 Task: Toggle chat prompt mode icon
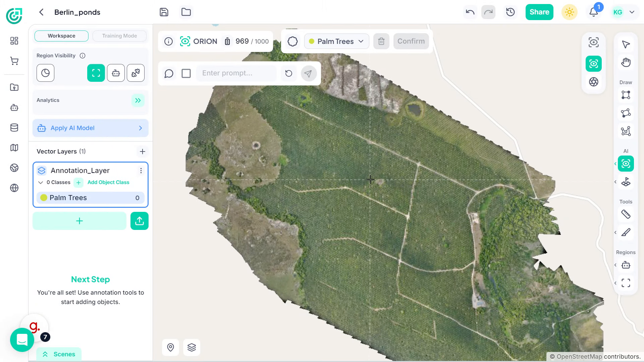click(169, 73)
